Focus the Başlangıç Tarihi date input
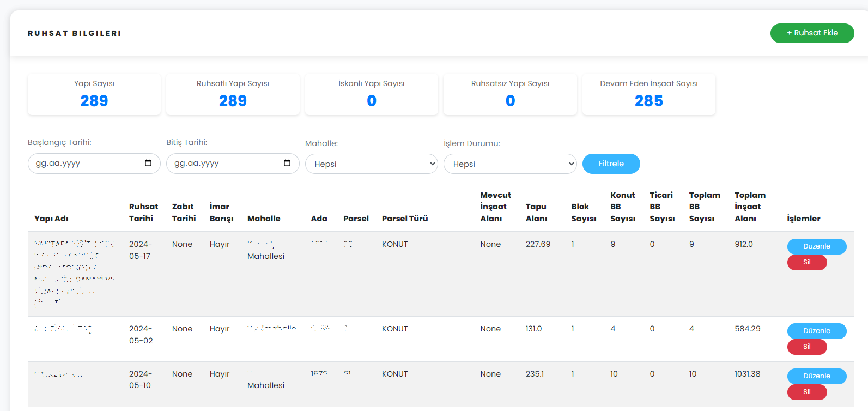 pyautogui.click(x=82, y=163)
